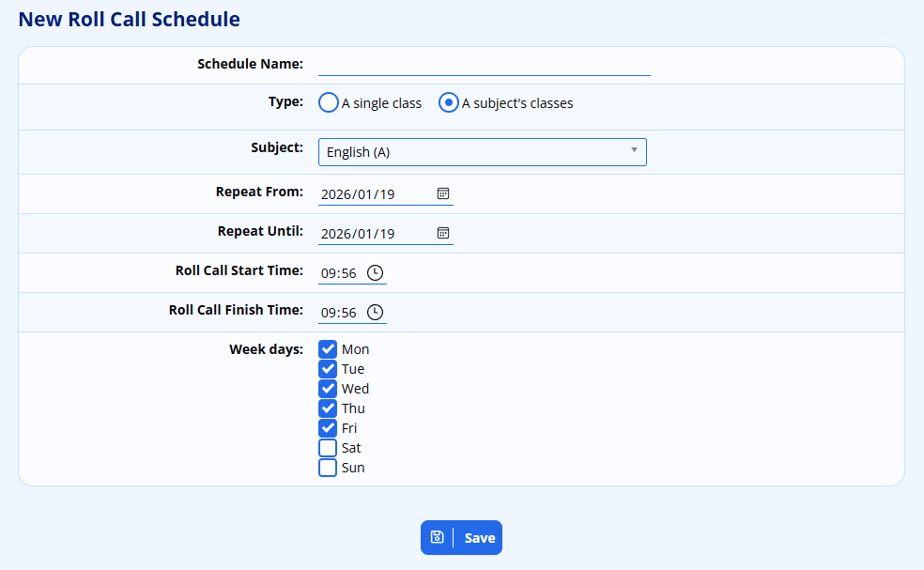
Task: Select "A single class" radio option
Action: pos(328,103)
